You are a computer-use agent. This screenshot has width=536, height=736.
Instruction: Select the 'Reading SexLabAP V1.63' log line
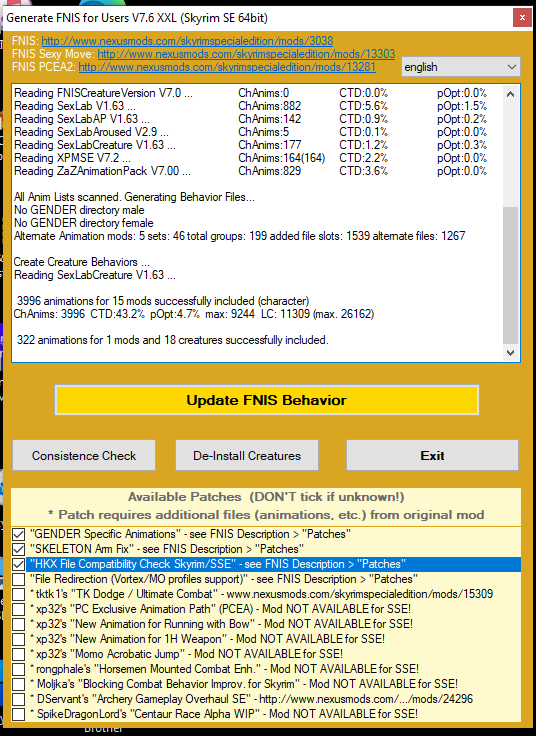(250, 119)
